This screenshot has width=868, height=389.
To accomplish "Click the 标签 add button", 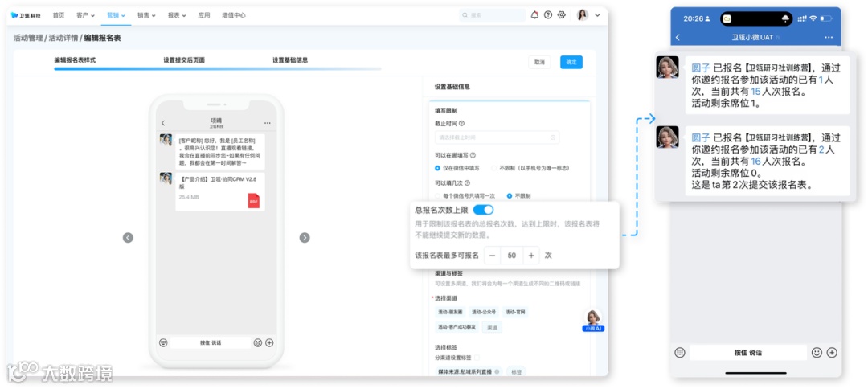I will click(516, 372).
